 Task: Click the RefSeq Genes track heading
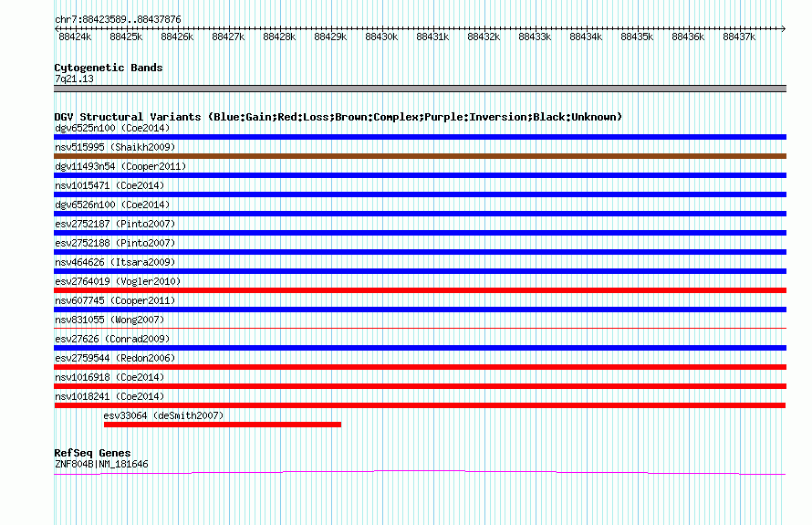92,453
